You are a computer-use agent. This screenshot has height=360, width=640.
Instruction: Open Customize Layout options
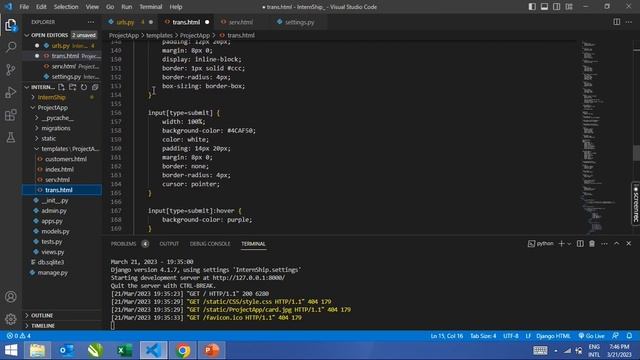tap(569, 7)
